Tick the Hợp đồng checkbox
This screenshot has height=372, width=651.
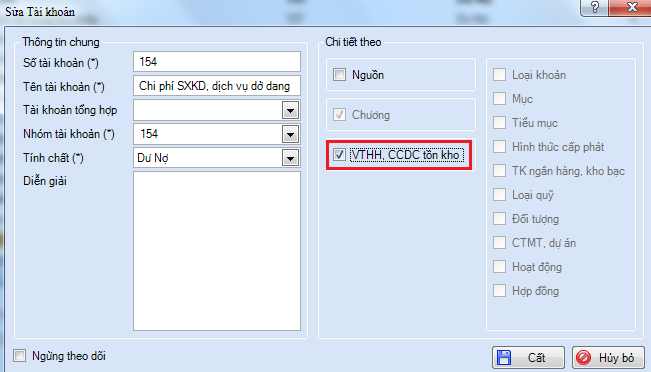point(499,291)
